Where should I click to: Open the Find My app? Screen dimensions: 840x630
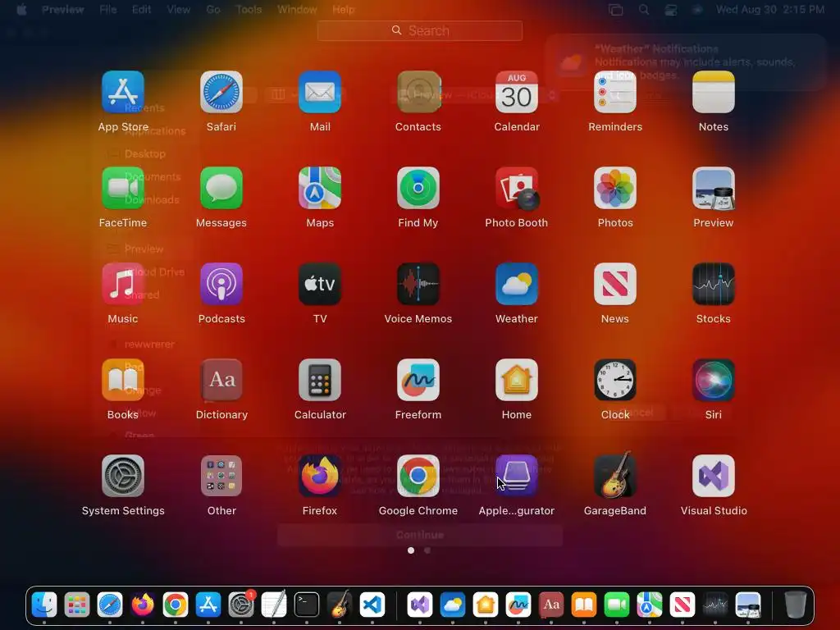[418, 188]
